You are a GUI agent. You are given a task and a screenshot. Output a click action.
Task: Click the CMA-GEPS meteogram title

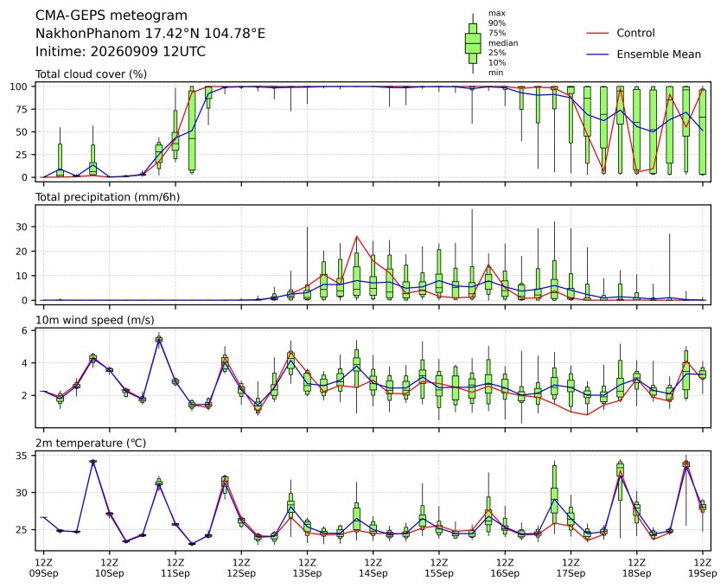[112, 16]
